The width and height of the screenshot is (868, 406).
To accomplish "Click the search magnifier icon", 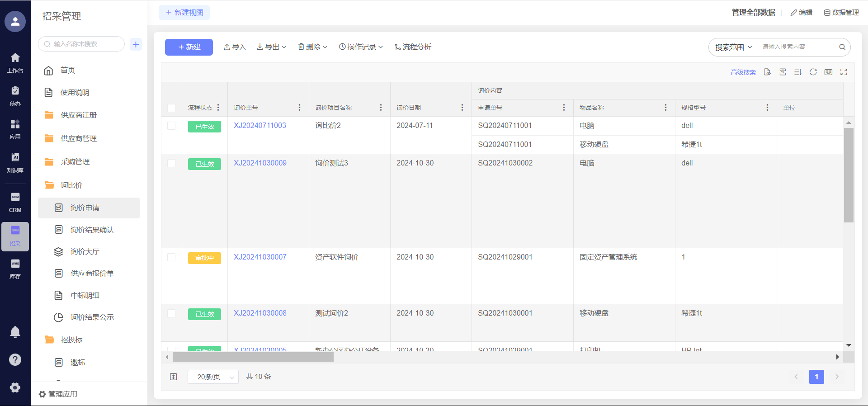I will [842, 47].
